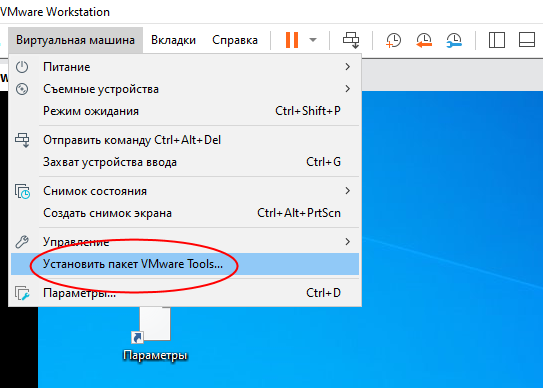Open snapshot manager toolbar icon with wrench
Screen dimensions: 543x388
tap(454, 40)
